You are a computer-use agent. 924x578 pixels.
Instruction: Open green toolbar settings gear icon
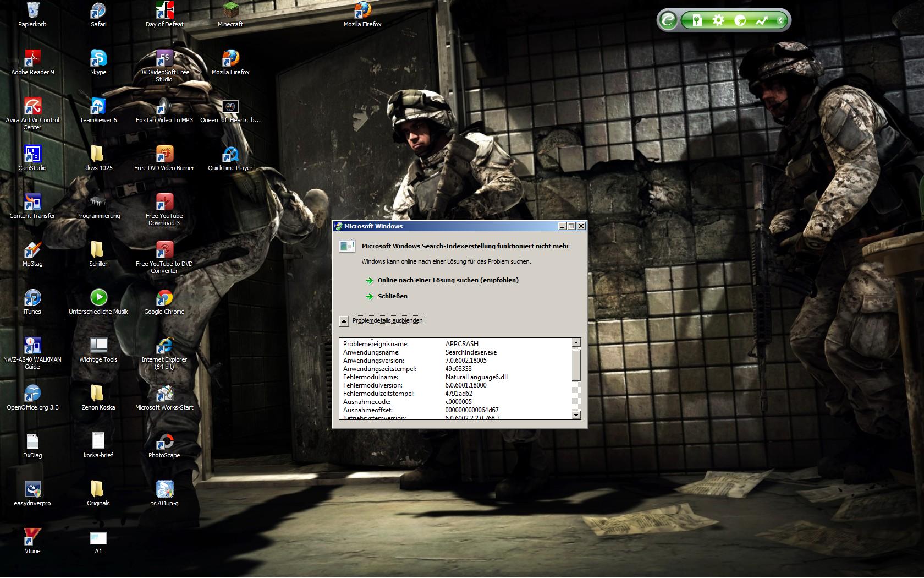(718, 21)
